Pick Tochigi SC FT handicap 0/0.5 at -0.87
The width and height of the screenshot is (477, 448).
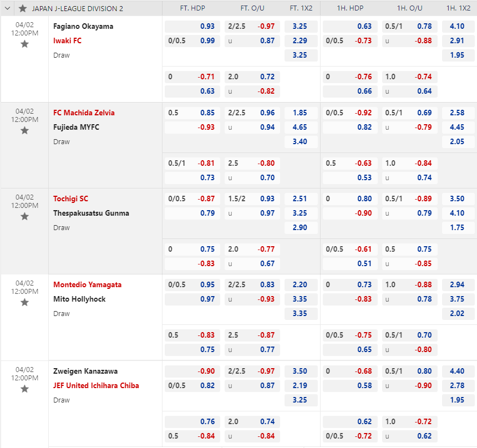(192, 199)
